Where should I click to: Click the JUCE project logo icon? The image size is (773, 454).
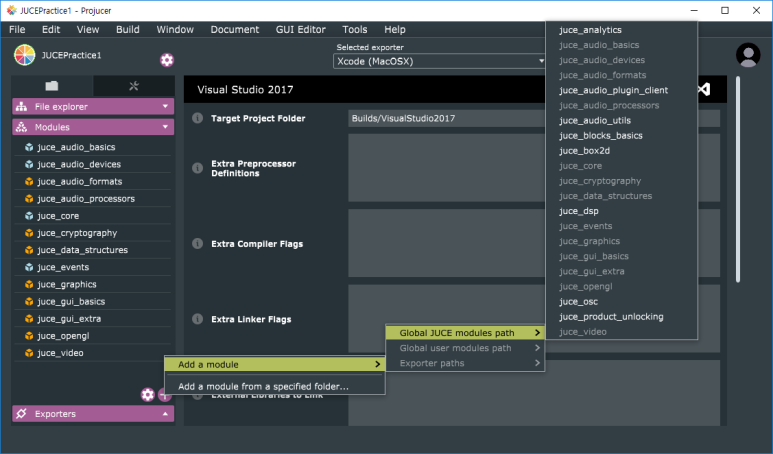pos(25,55)
